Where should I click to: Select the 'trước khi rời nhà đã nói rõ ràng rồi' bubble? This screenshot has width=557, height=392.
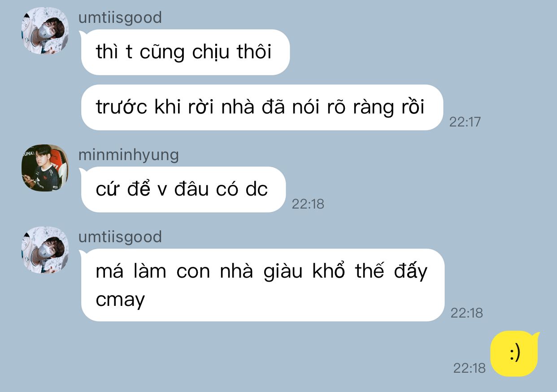[262, 107]
